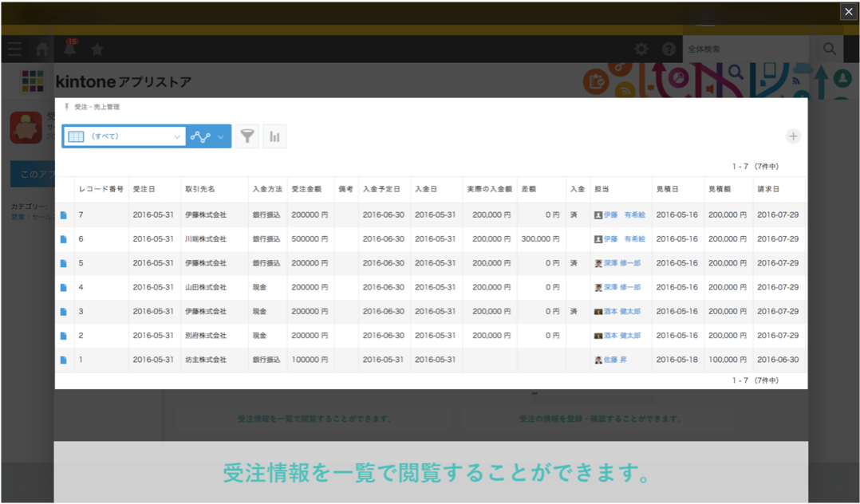This screenshot has width=860, height=504.
Task: Click the magnifier search button in header
Action: [830, 49]
